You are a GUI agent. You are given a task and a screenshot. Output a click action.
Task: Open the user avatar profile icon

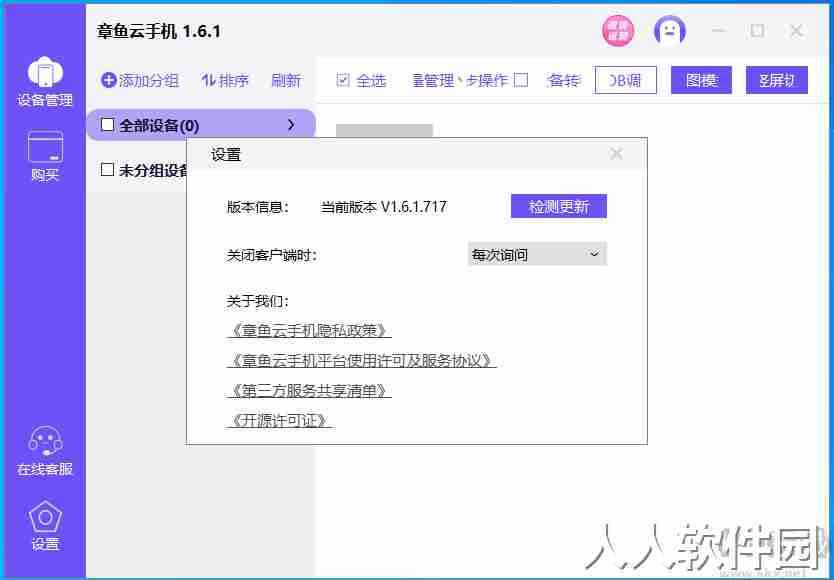670,31
